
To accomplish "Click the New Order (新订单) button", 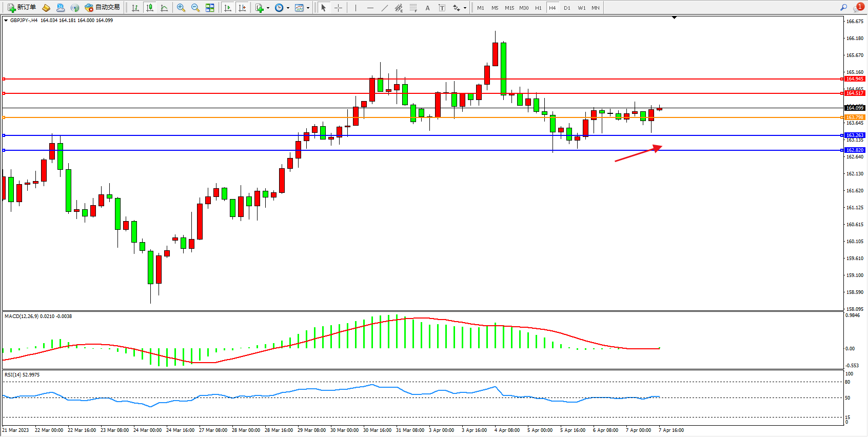I will click(22, 8).
